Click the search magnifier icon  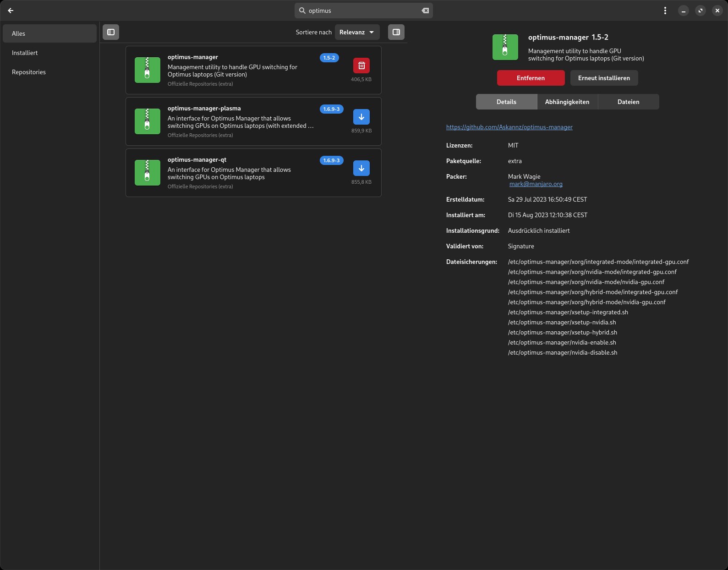(x=302, y=11)
